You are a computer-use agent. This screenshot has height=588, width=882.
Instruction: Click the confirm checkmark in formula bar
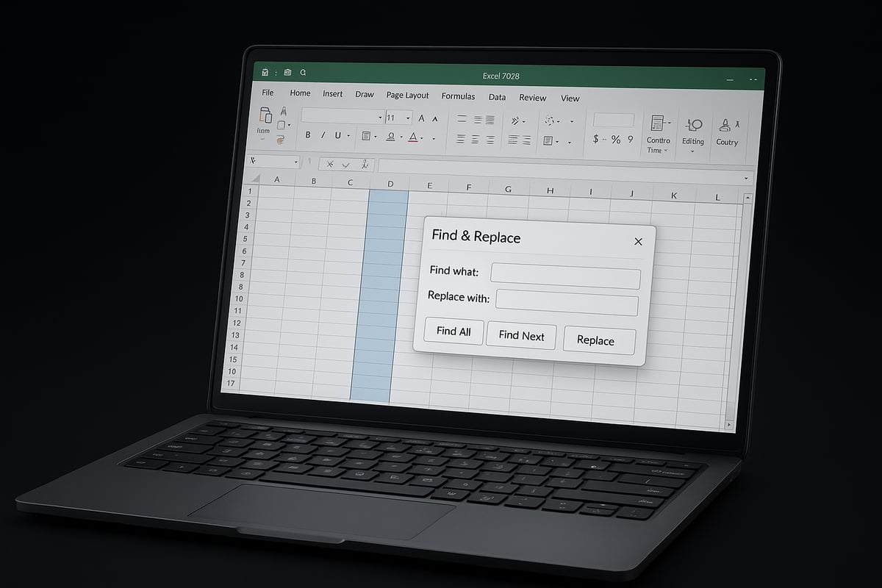(346, 165)
